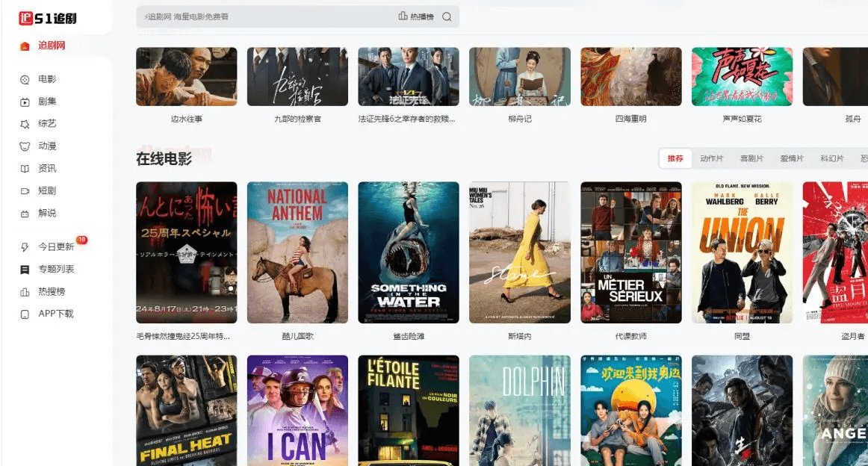Open the 热搜榜 sidebar chart icon
This screenshot has width=868, height=466.
[25, 292]
